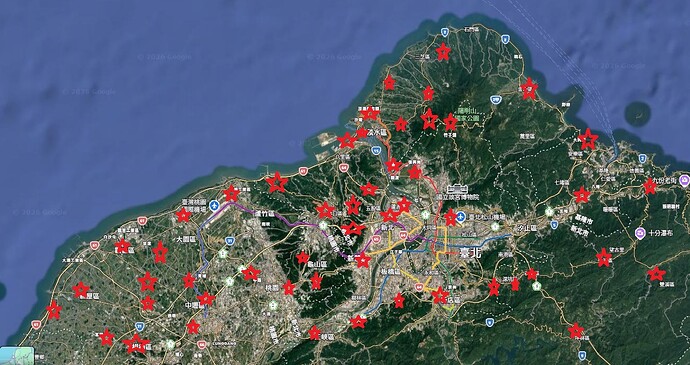
Task: Select the red route 64 shield near 八里
Action: [344, 167]
